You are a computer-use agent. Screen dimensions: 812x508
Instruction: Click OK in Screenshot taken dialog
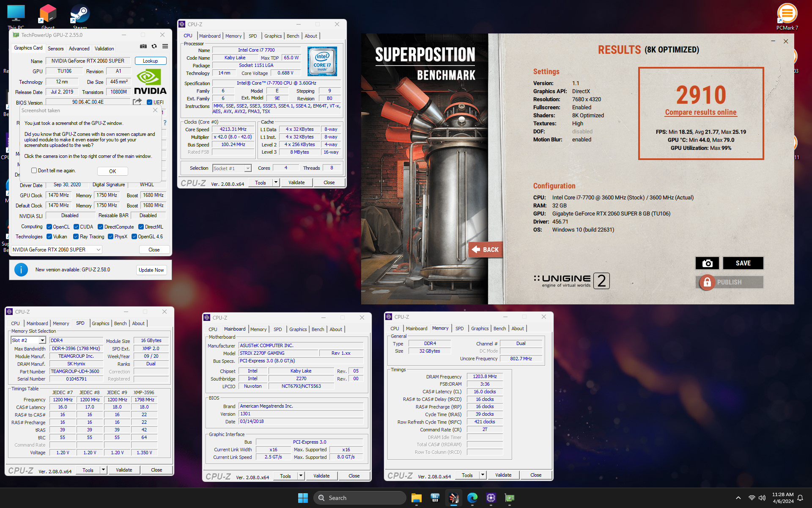(x=112, y=171)
